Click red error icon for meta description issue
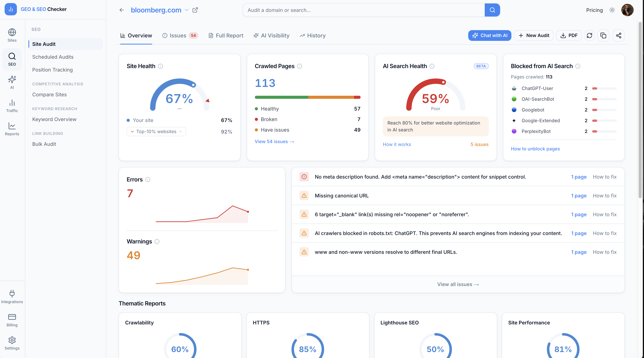Screen dimensions: 644x358 (x=304, y=177)
